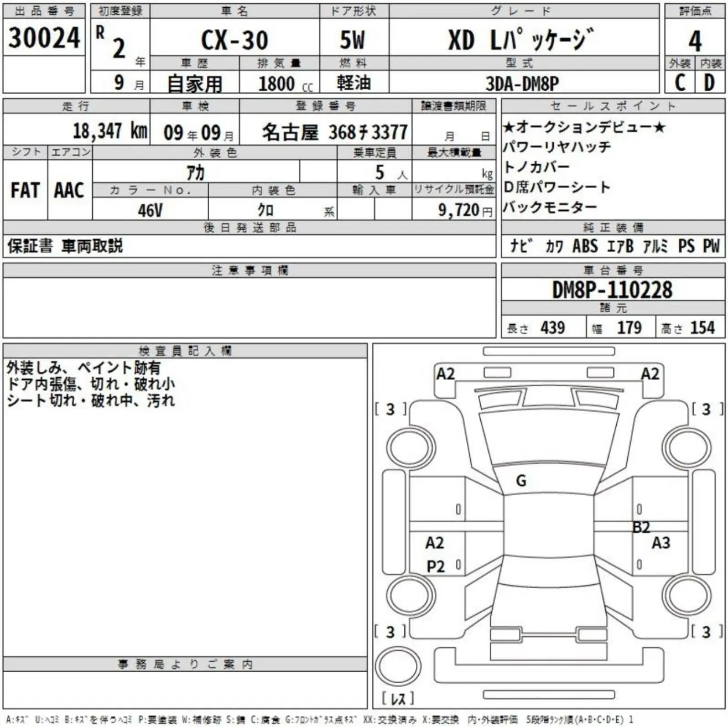Select the interior color クロ

coord(266,210)
